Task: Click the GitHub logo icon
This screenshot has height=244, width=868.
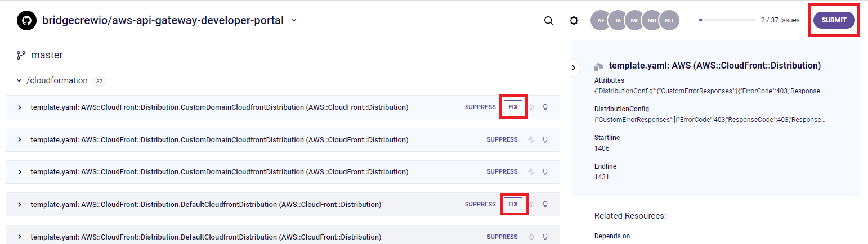Action: (25, 21)
